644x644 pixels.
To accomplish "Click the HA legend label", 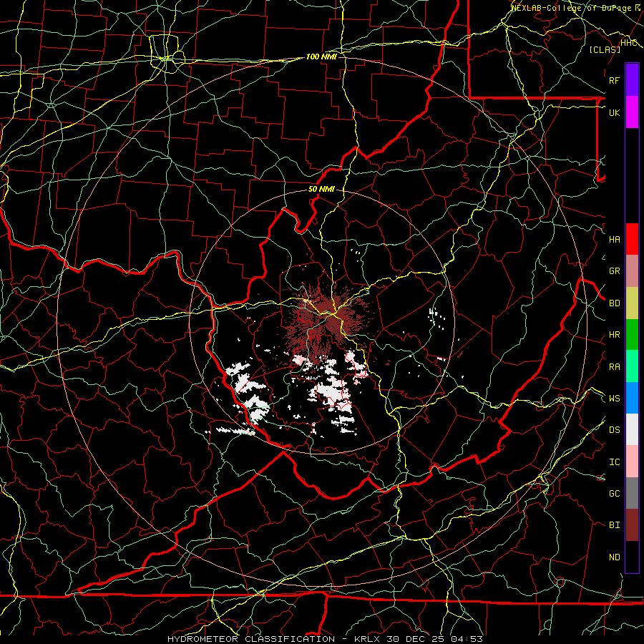I will pyautogui.click(x=615, y=240).
